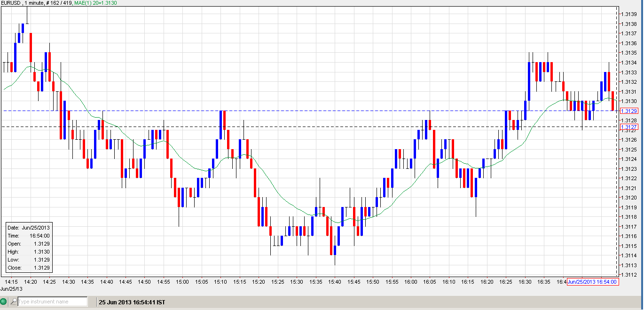Click the 1.3134 price axis label
The height and width of the screenshot is (310, 644).
pos(629,63)
